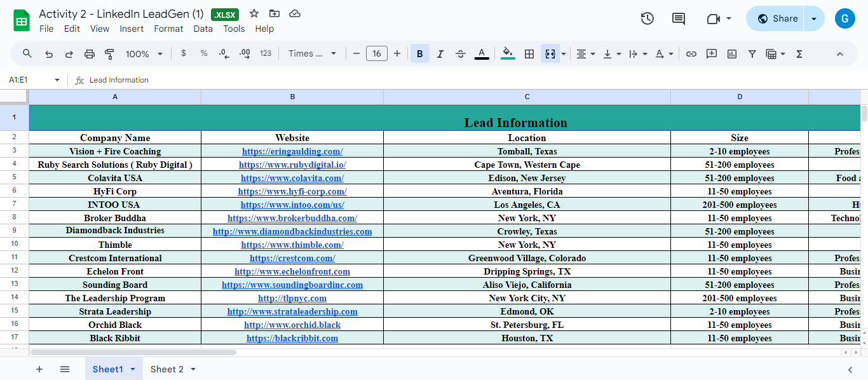Toggle merge cells button
868x380 pixels.
click(x=550, y=54)
